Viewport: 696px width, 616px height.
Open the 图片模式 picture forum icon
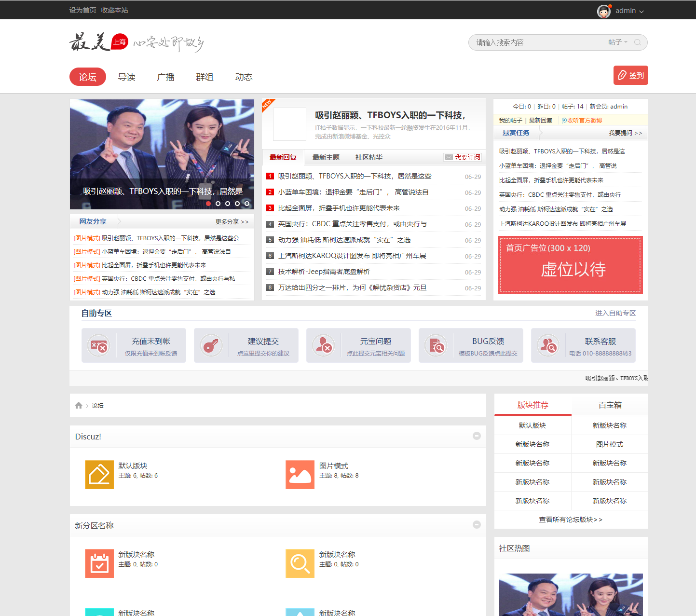tap(300, 475)
